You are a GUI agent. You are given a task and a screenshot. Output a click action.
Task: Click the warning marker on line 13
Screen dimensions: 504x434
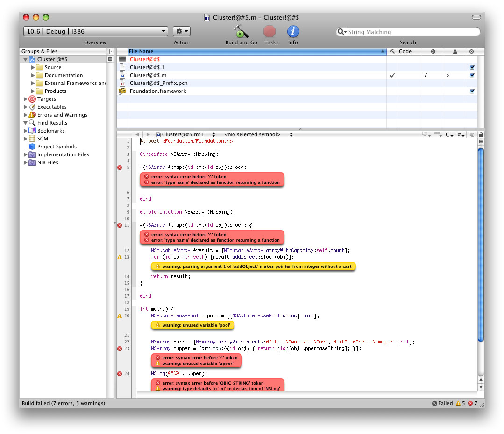(120, 257)
